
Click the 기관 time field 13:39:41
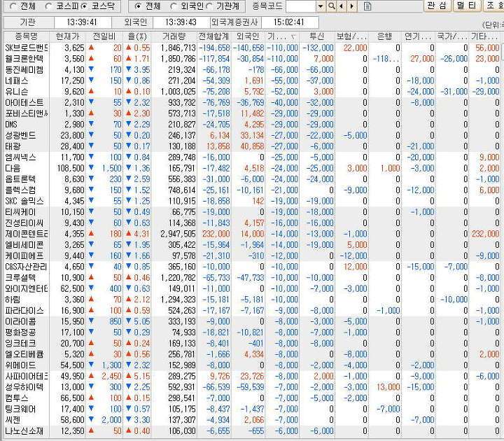point(82,22)
